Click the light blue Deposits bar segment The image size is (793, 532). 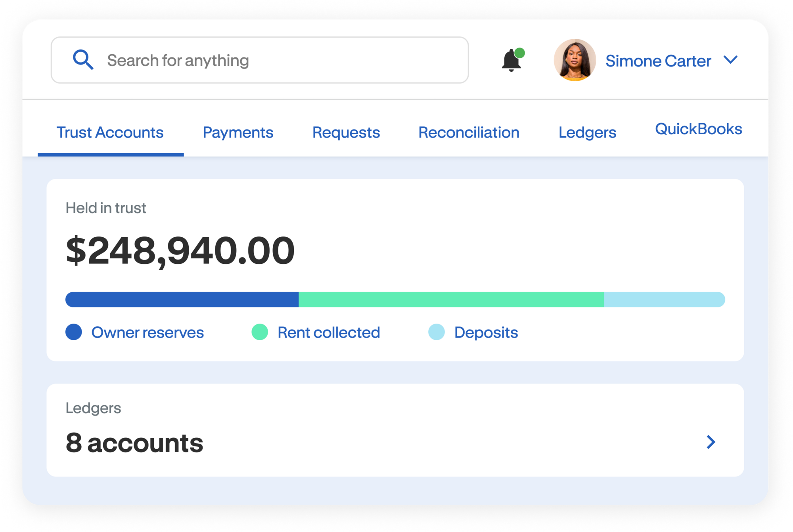pos(665,299)
